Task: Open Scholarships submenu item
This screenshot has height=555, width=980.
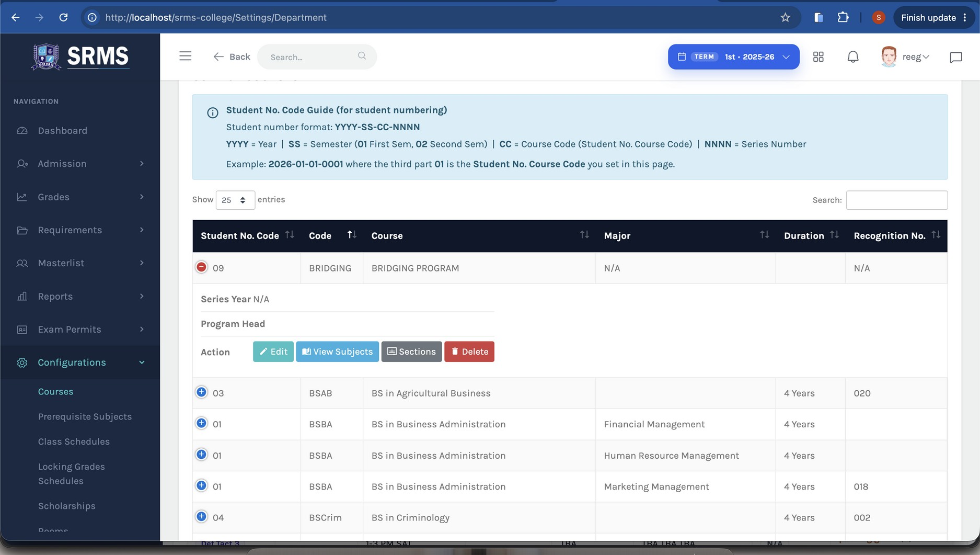Action: coord(66,506)
